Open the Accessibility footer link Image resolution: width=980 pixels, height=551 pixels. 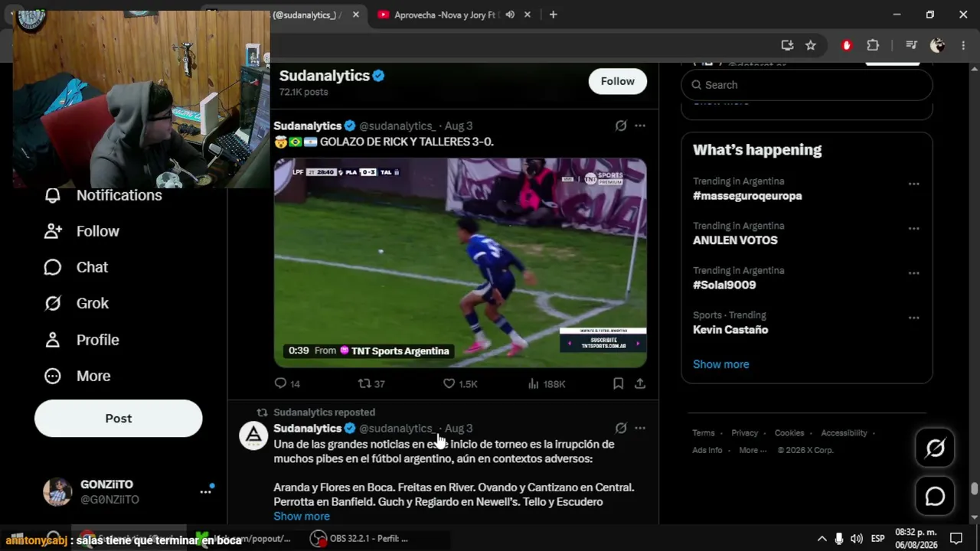click(x=844, y=433)
